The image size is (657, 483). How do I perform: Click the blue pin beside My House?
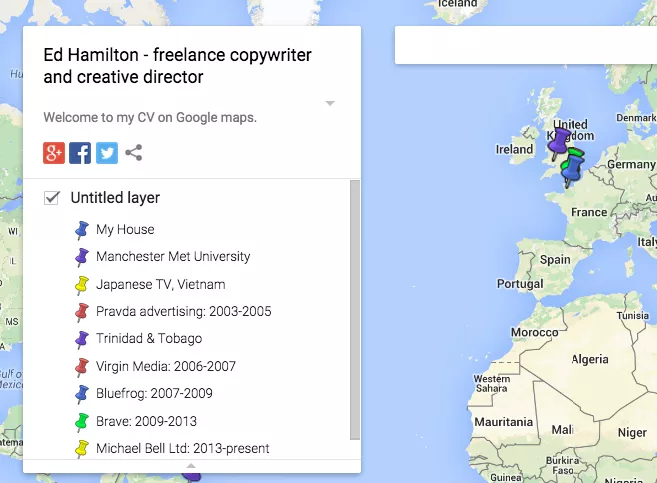point(82,230)
